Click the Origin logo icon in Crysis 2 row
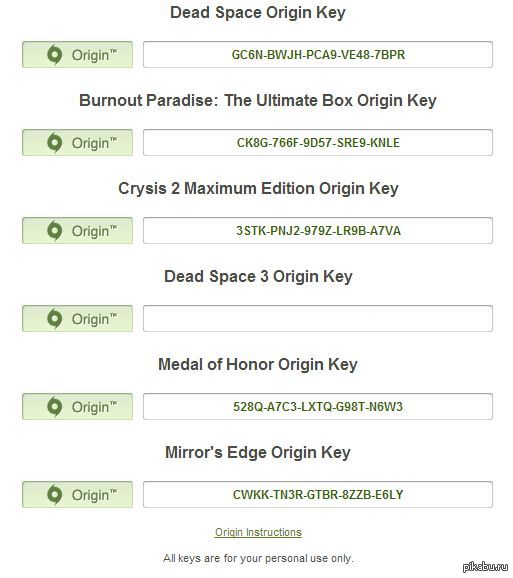Screen dimensions: 513x578 tap(55, 231)
